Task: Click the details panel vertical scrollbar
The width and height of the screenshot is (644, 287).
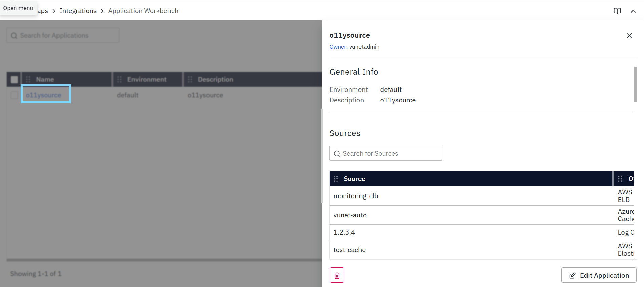Action: [x=635, y=84]
